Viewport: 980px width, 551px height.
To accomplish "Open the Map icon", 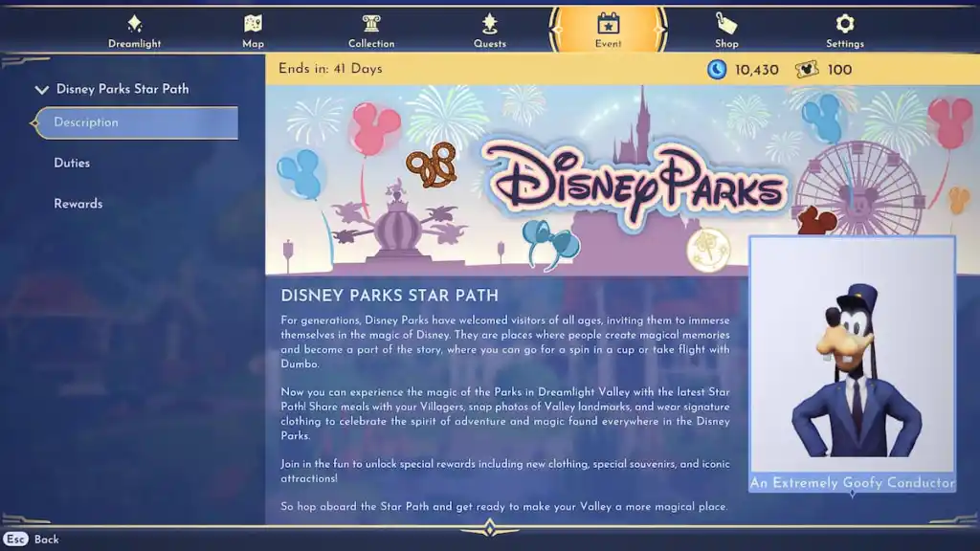I will pos(253,24).
